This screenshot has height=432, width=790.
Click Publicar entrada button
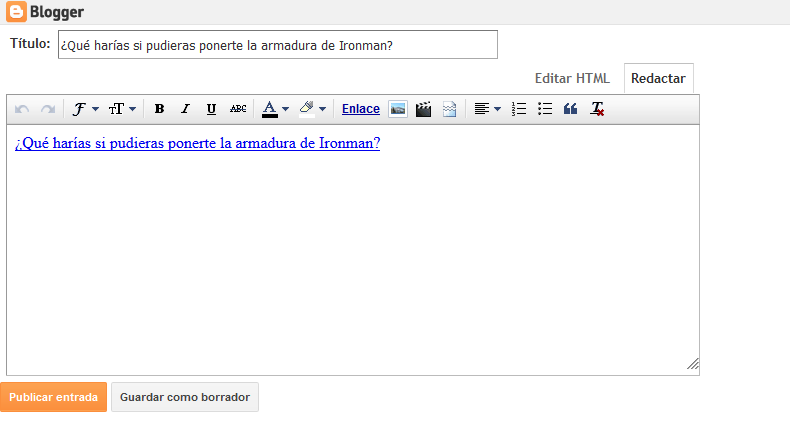coord(53,397)
